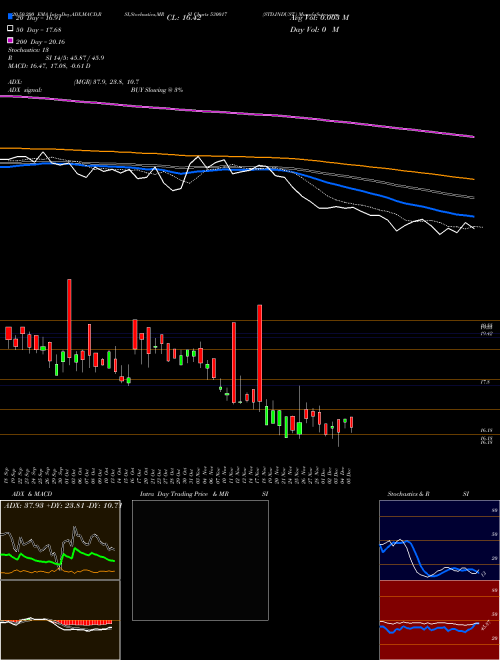
Task: Click the magenta 200 Day legend swatch
Action: (11, 40)
